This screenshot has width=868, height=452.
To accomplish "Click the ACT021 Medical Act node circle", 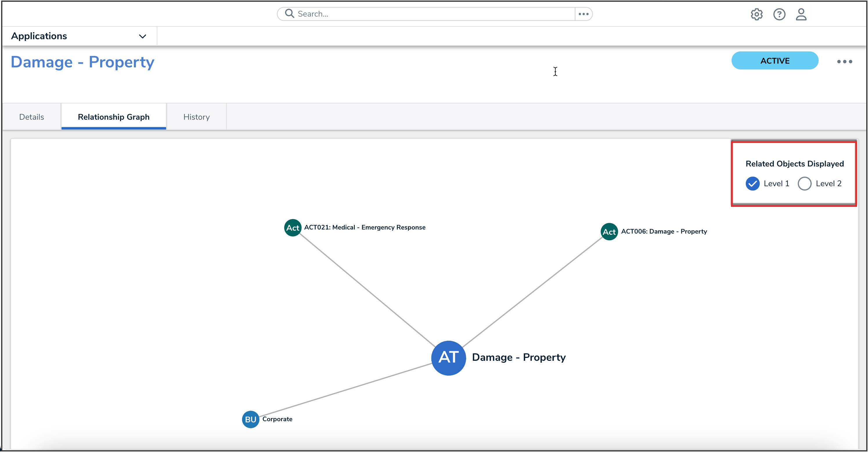I will [293, 228].
